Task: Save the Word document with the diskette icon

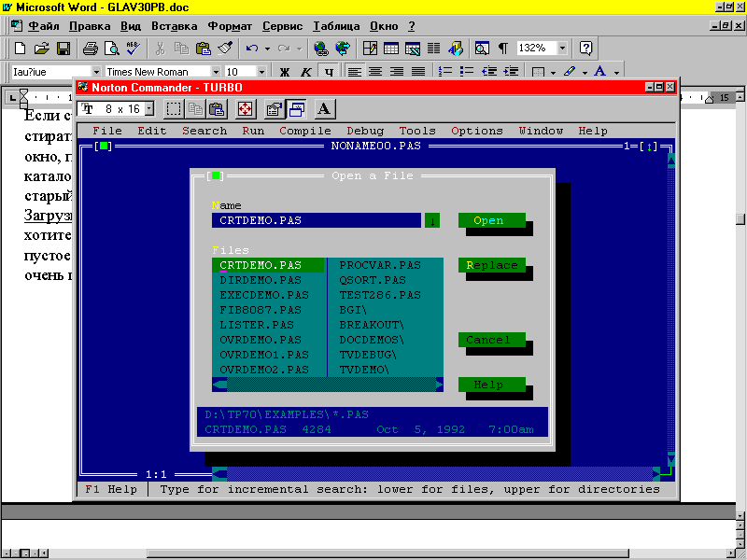Action: [63, 49]
